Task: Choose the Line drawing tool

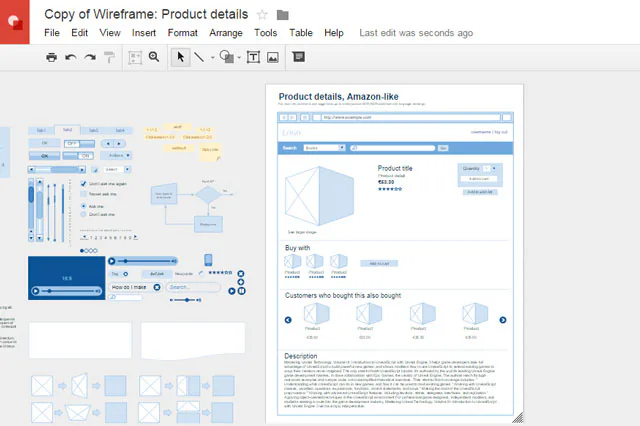Action: [199, 57]
